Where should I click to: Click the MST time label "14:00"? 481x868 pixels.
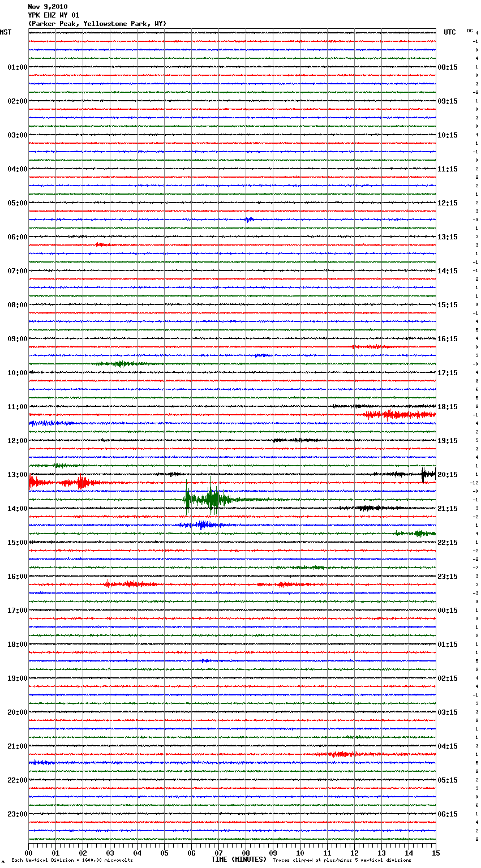tap(18, 509)
